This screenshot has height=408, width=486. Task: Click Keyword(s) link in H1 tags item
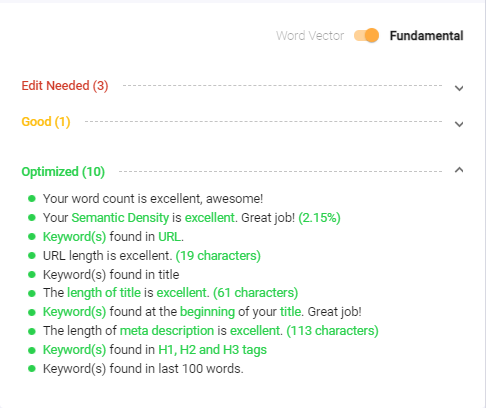[74, 350]
